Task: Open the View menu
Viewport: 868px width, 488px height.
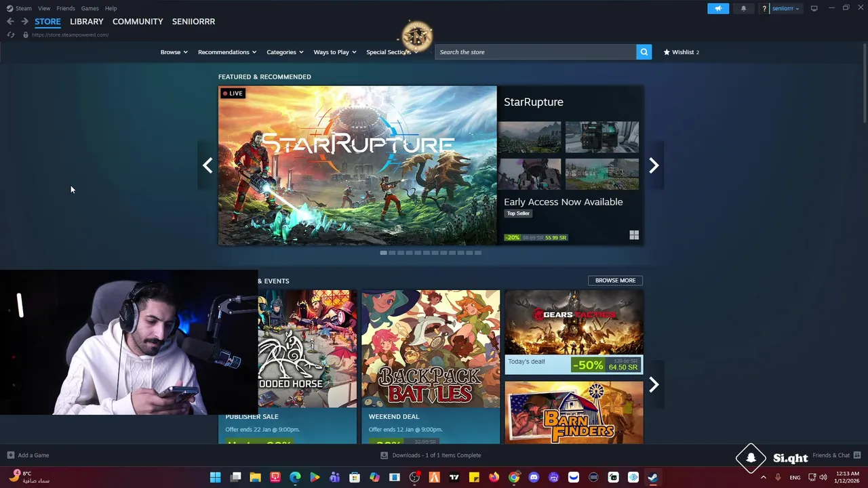Action: point(44,8)
